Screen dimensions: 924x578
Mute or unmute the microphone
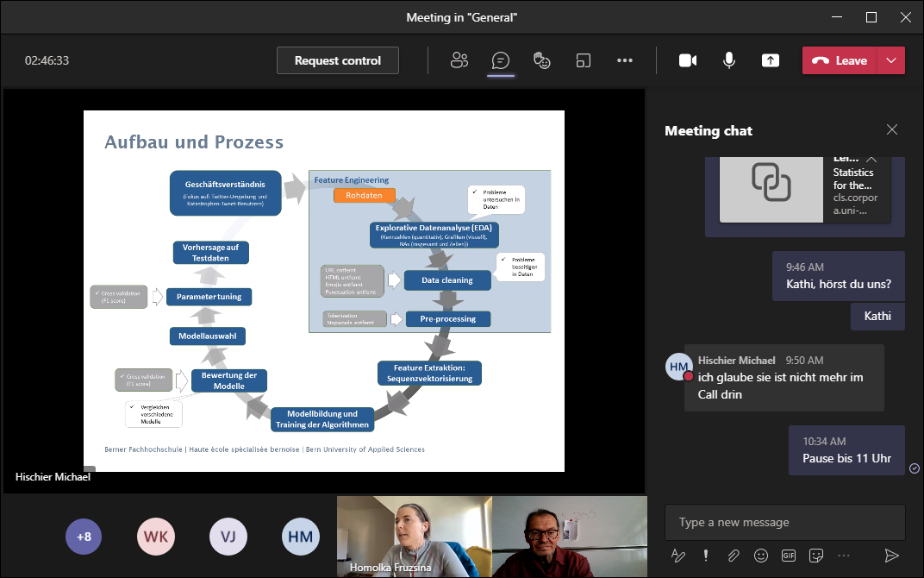[x=729, y=60]
